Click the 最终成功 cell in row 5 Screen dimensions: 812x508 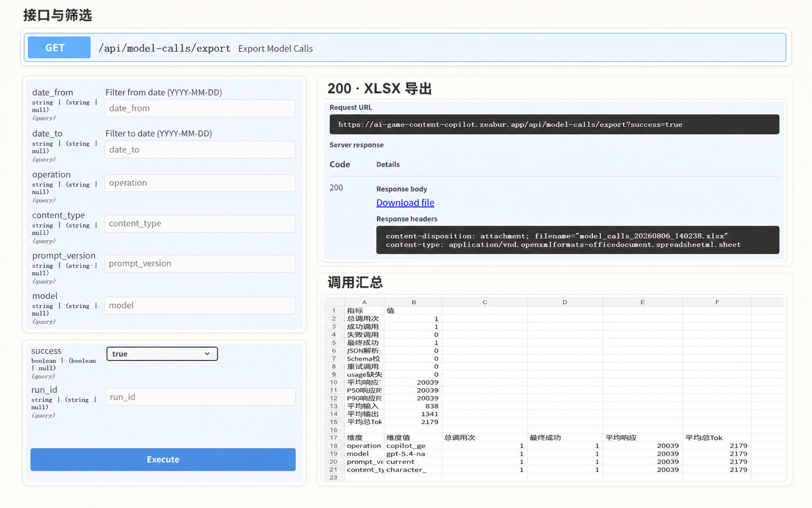pyautogui.click(x=364, y=343)
